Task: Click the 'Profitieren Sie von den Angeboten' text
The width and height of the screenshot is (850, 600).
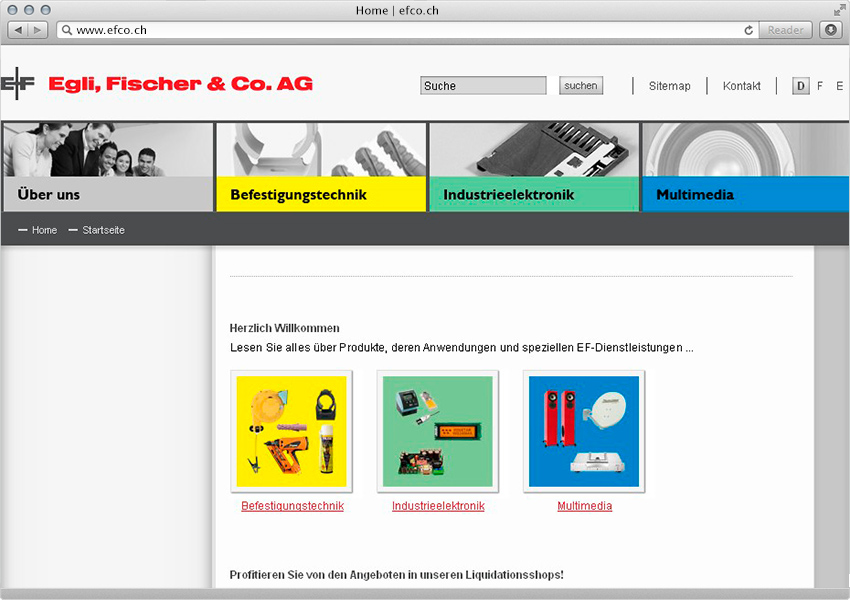Action: [x=396, y=575]
